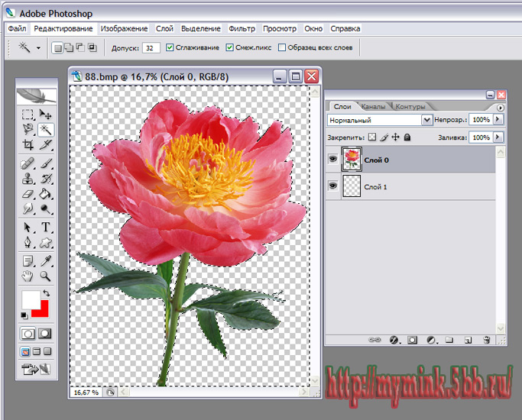Delete layer with trash icon
The height and width of the screenshot is (420, 522).
pos(486,340)
